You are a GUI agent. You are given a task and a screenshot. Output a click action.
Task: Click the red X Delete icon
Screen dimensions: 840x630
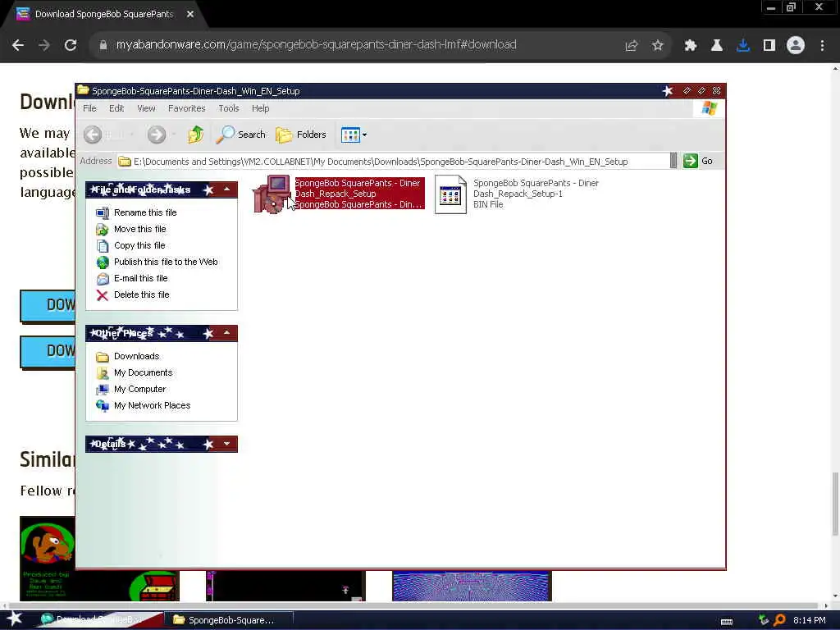pyautogui.click(x=103, y=295)
